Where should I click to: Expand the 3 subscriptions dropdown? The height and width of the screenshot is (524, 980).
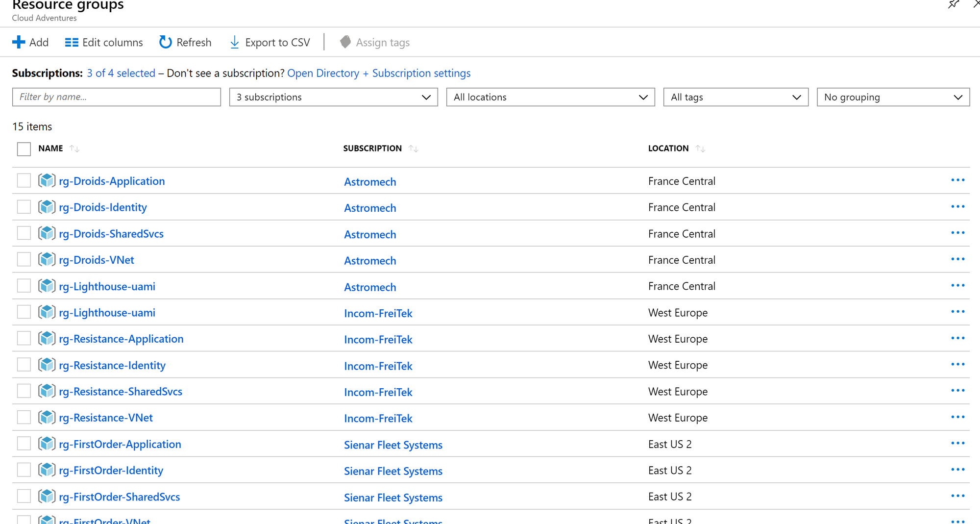click(333, 97)
